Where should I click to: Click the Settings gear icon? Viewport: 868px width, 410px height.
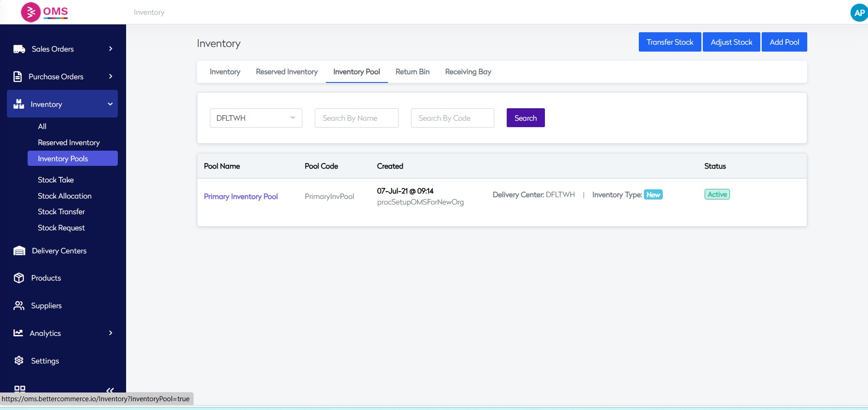point(19,360)
